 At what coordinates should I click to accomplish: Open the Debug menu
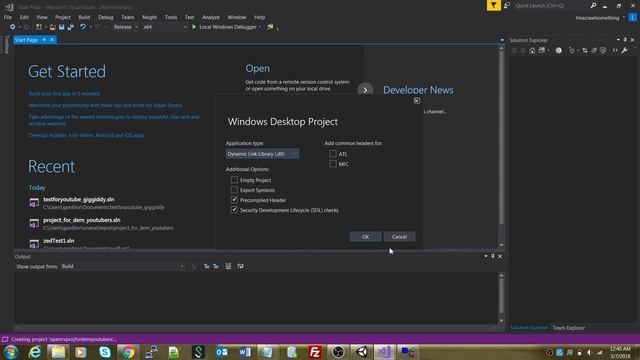[106, 17]
